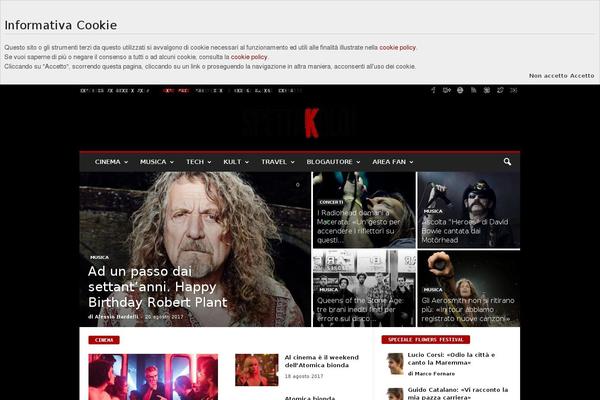Click MUSICA tag on Motörhead article
The image size is (600, 400).
click(433, 211)
